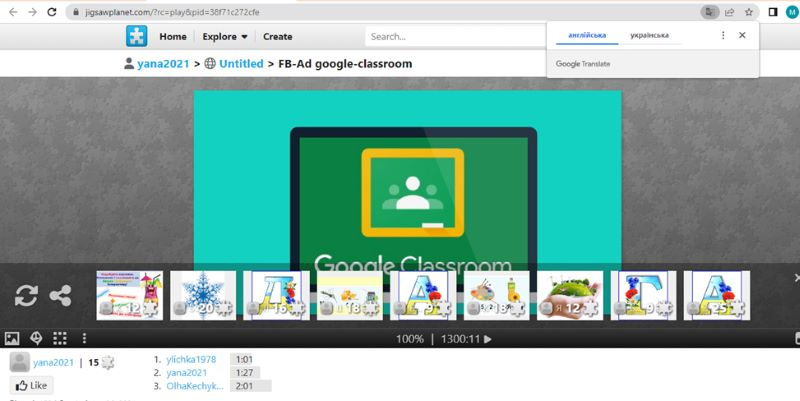The width and height of the screenshot is (800, 401).
Task: Click the 2:01 time for OlhaKechyk
Action: [244, 386]
